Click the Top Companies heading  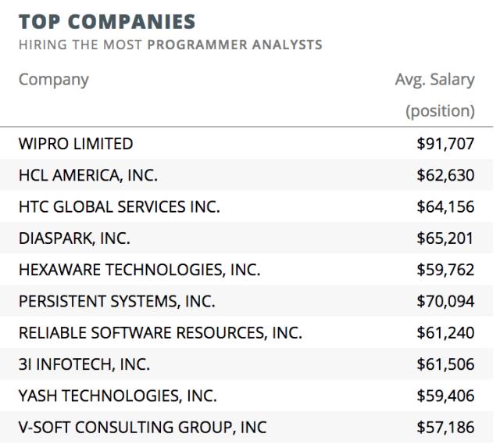coord(107,20)
